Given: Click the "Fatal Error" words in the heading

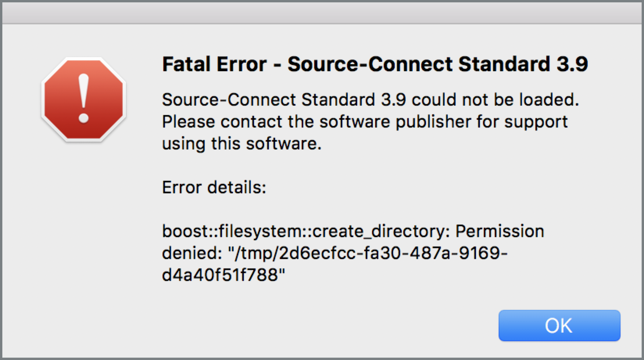Looking at the screenshot, I should click(214, 64).
